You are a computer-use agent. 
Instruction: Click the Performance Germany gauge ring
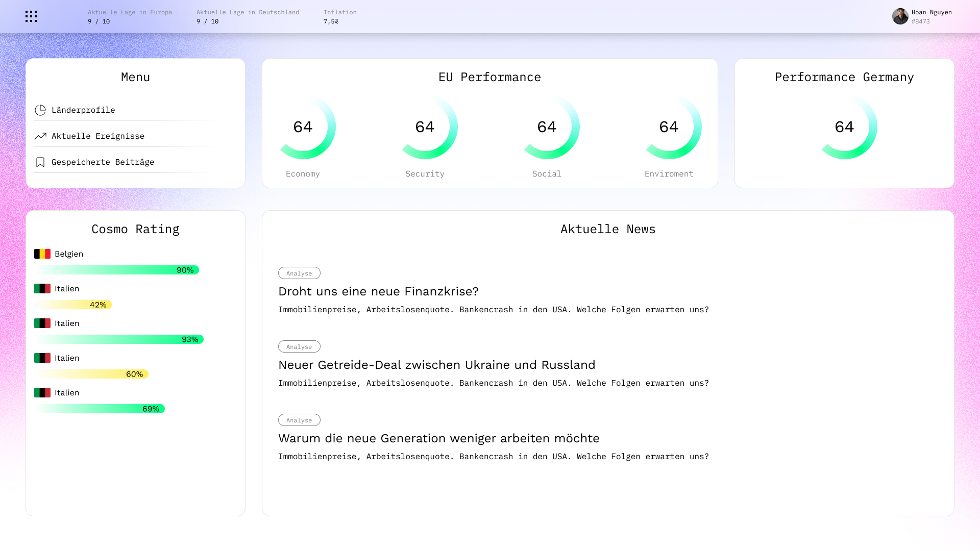(844, 127)
